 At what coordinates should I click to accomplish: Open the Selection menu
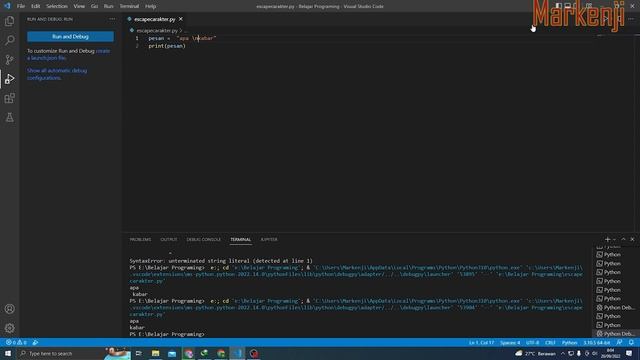tap(57, 6)
